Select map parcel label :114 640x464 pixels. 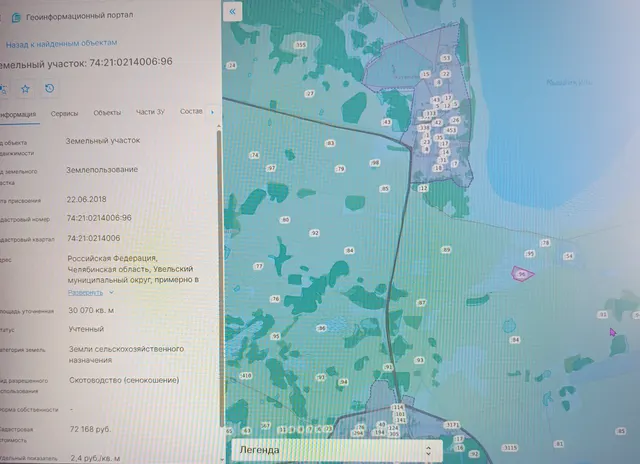click(398, 407)
